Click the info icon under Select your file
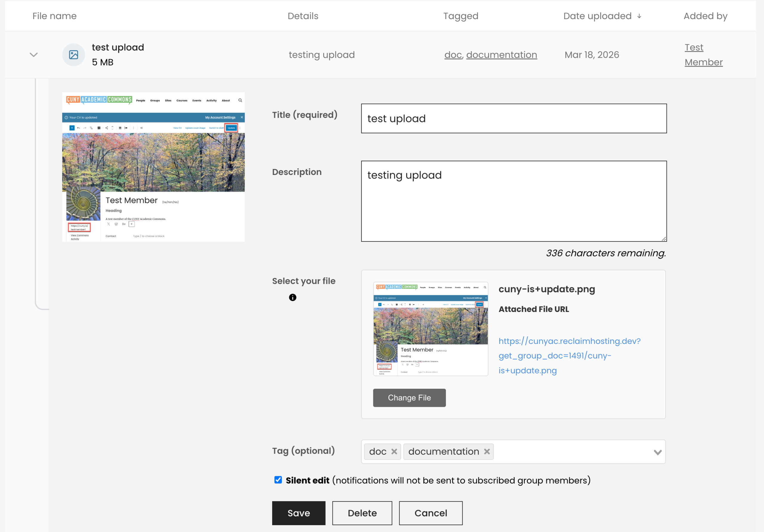The image size is (764, 532). click(x=292, y=297)
